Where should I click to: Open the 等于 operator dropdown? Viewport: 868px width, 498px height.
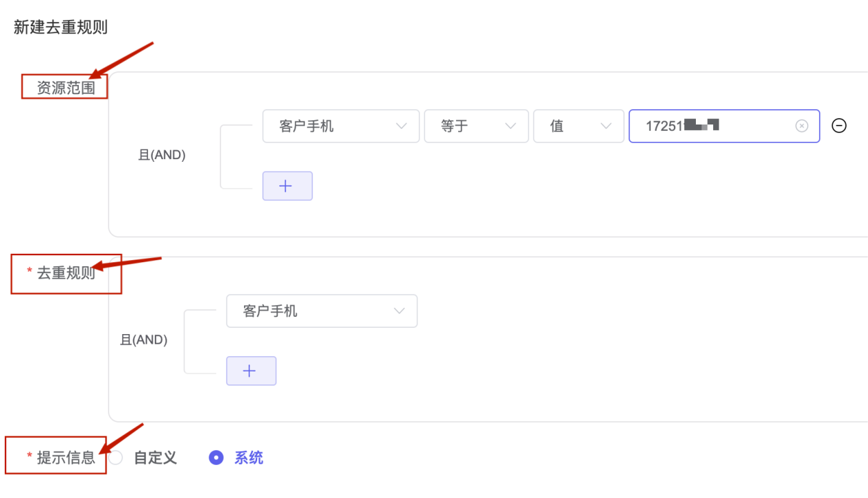[x=476, y=126]
